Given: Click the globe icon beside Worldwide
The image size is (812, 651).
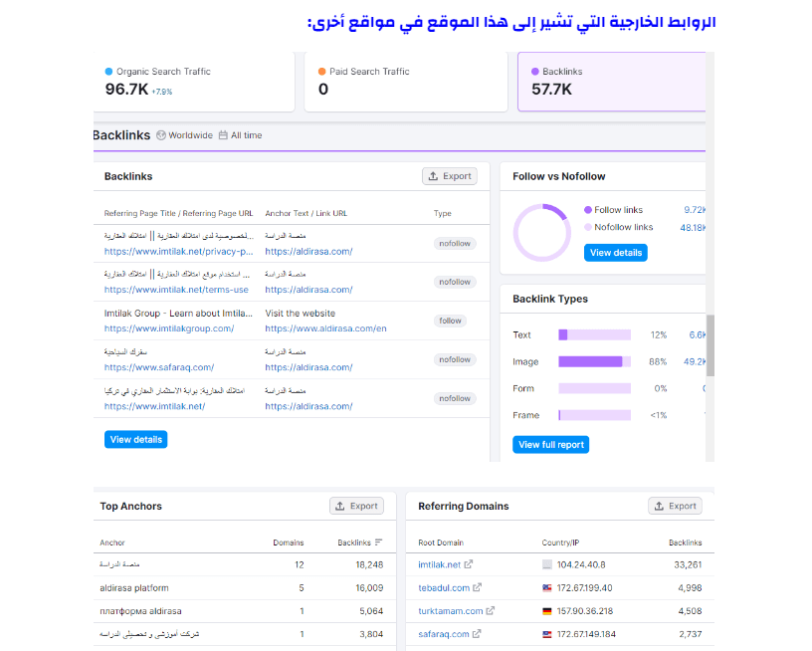Looking at the screenshot, I should 161,135.
